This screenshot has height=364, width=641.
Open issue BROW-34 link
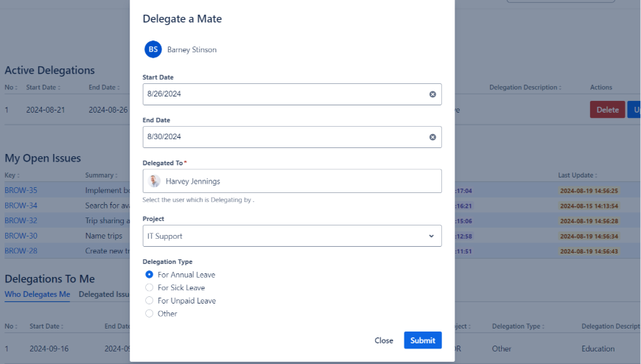(x=21, y=206)
